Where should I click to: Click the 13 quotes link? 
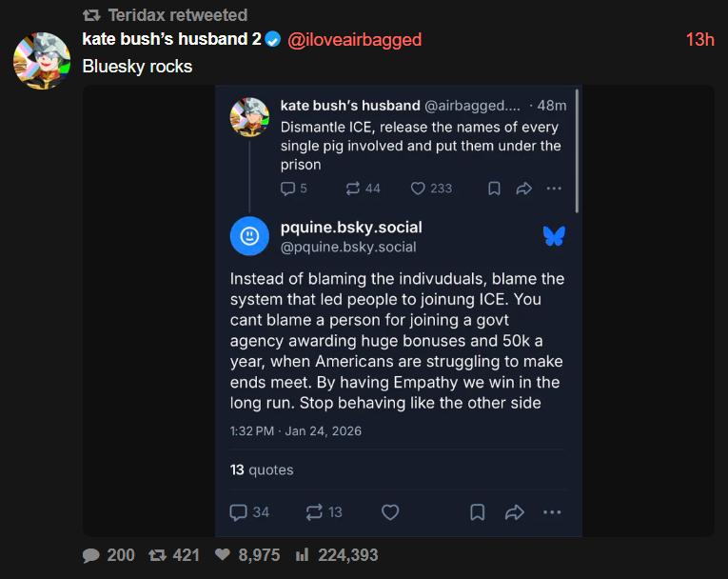click(x=262, y=469)
